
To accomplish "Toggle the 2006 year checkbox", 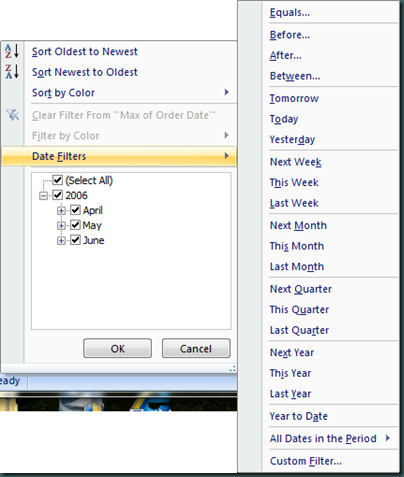I will click(58, 195).
